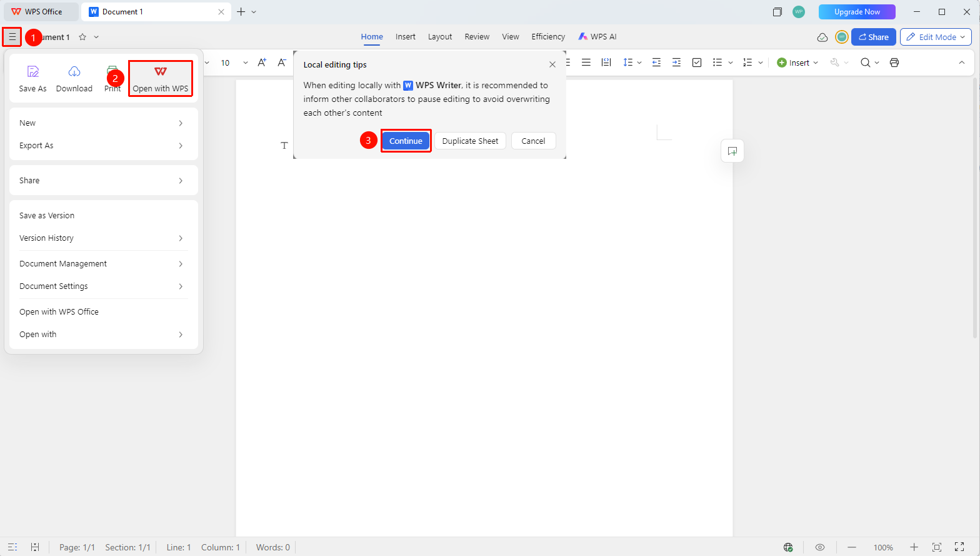Zoom out with the minus button
This screenshot has height=556, width=980.
pyautogui.click(x=851, y=547)
